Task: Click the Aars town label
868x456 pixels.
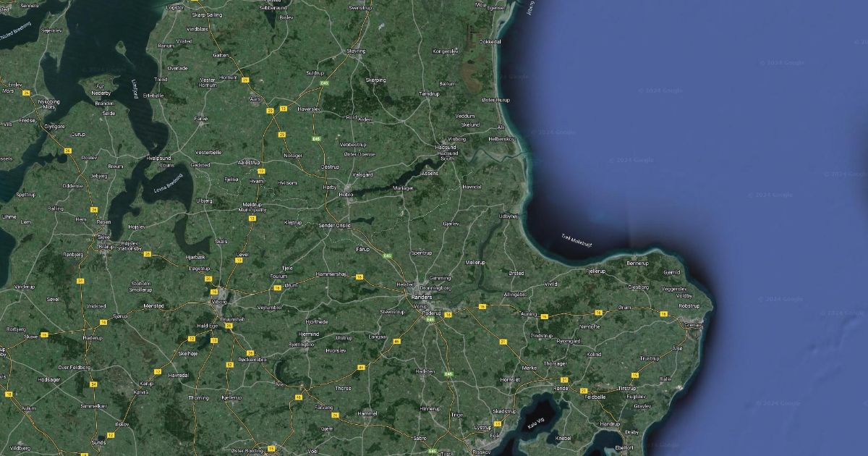Action: click(255, 98)
